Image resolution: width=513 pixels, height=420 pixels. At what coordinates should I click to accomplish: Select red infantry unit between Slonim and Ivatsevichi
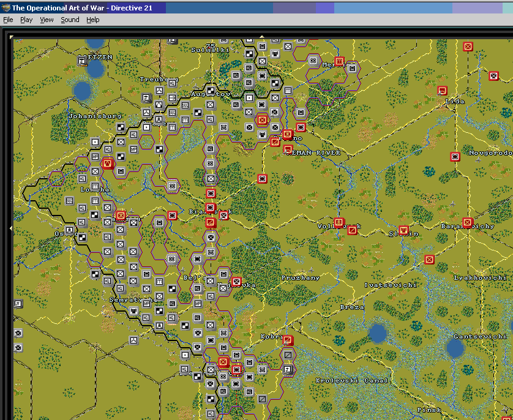(x=429, y=260)
